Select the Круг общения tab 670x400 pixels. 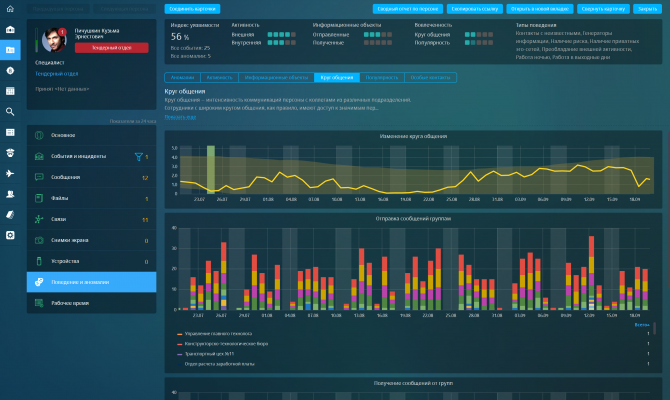pos(337,77)
